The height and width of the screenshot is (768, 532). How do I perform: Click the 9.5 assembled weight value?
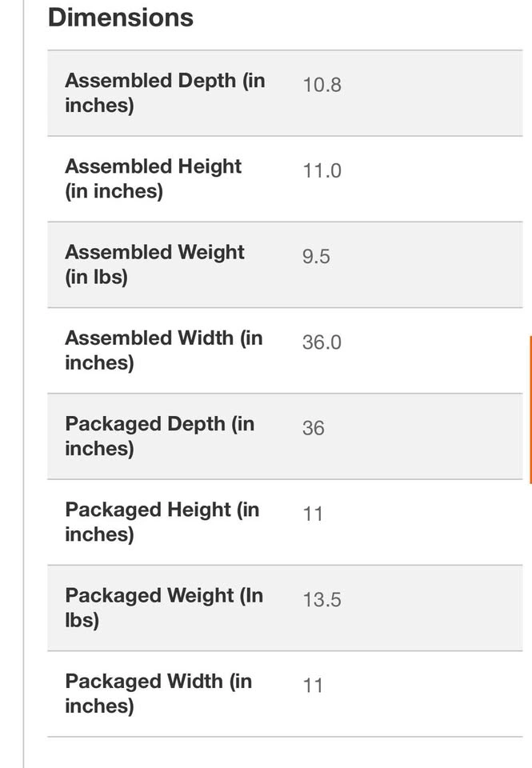coord(316,257)
